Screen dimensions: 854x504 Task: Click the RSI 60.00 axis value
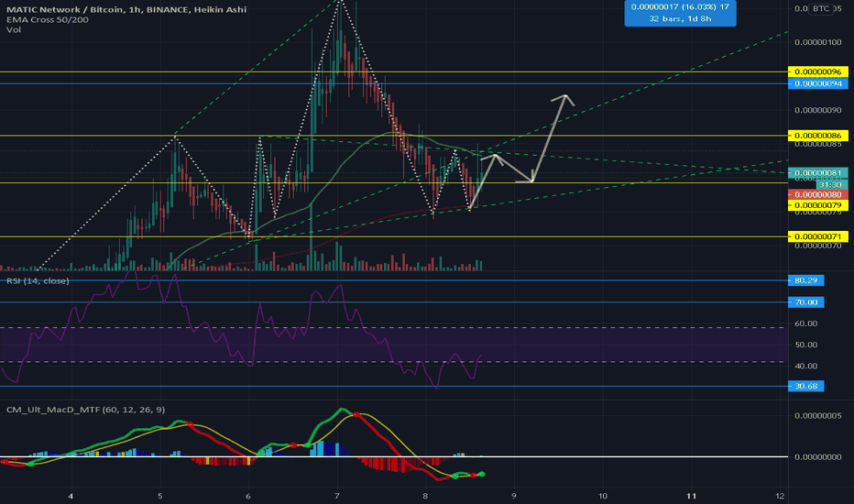click(806, 323)
